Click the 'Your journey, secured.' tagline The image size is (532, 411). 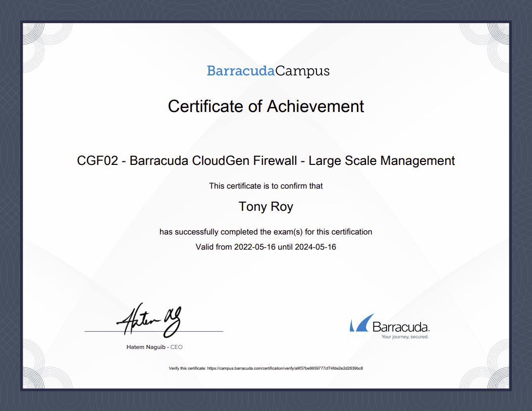point(405,337)
